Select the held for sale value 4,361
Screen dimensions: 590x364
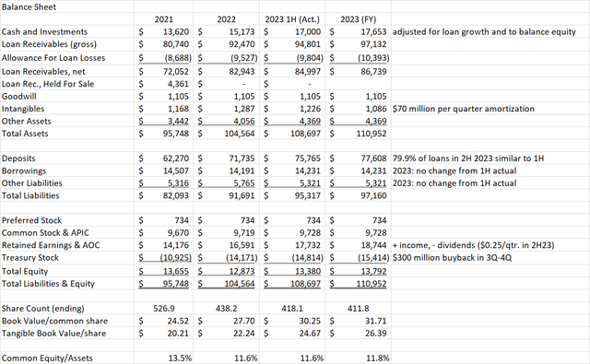178,84
